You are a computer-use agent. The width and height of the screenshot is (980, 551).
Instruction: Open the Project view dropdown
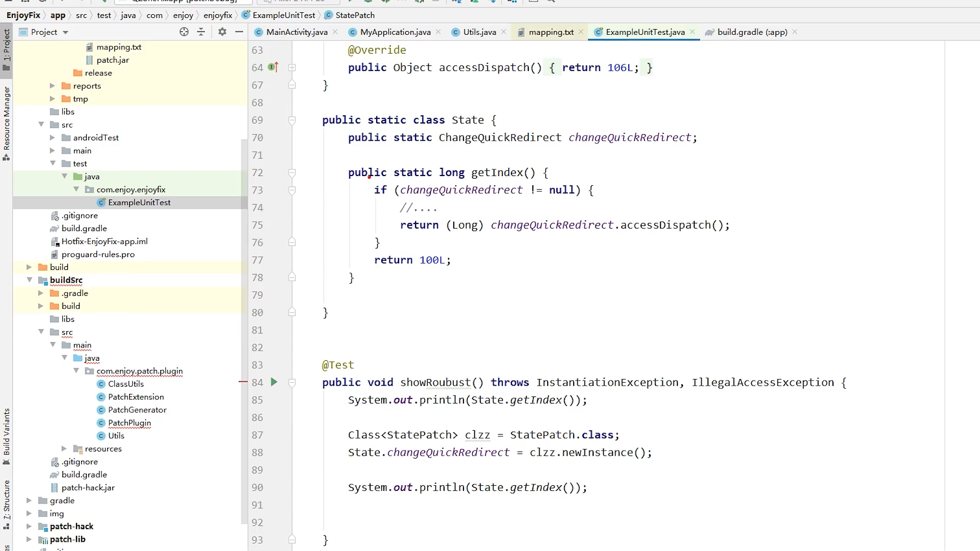point(65,32)
